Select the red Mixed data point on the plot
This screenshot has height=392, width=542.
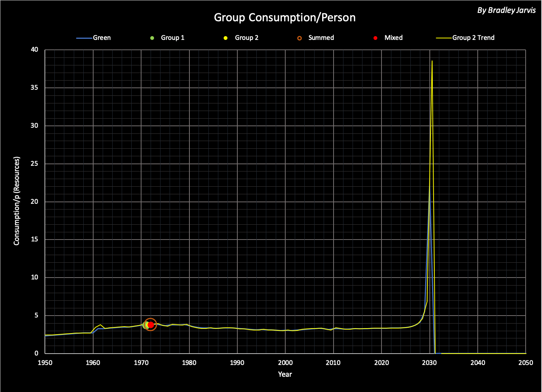(x=151, y=325)
